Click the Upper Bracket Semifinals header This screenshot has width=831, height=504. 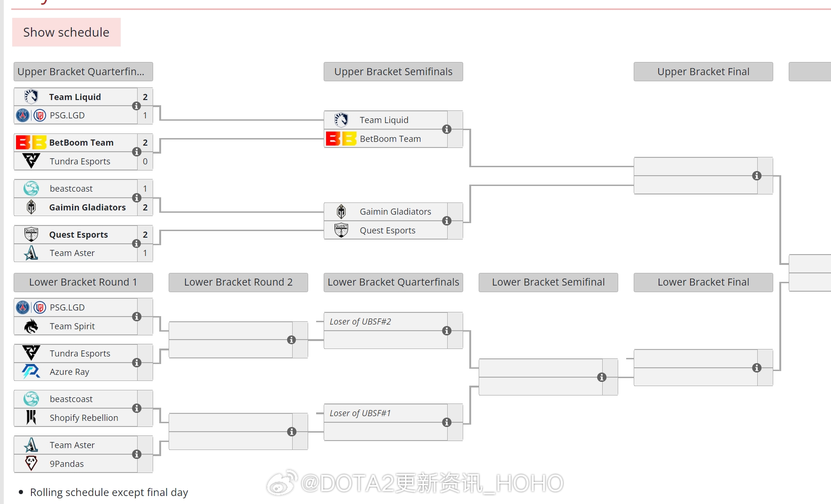(393, 72)
